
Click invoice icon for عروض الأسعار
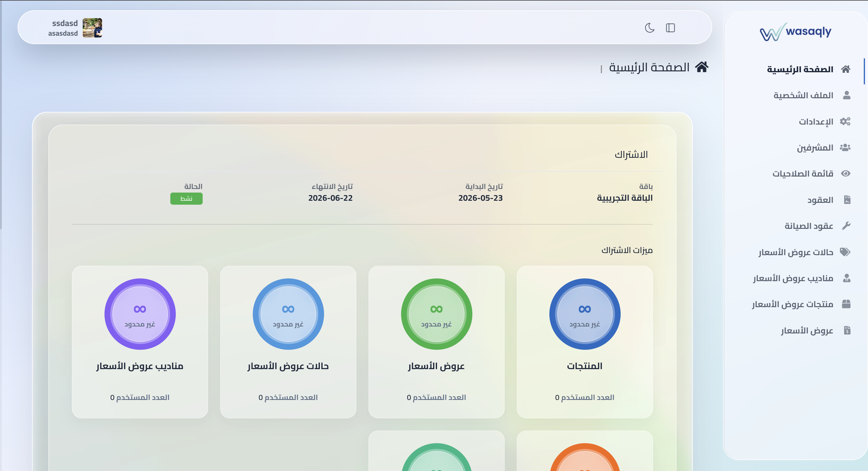(847, 330)
